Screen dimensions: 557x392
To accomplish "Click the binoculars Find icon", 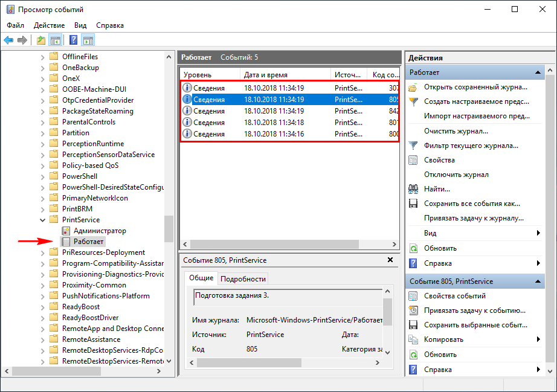I will [x=413, y=189].
